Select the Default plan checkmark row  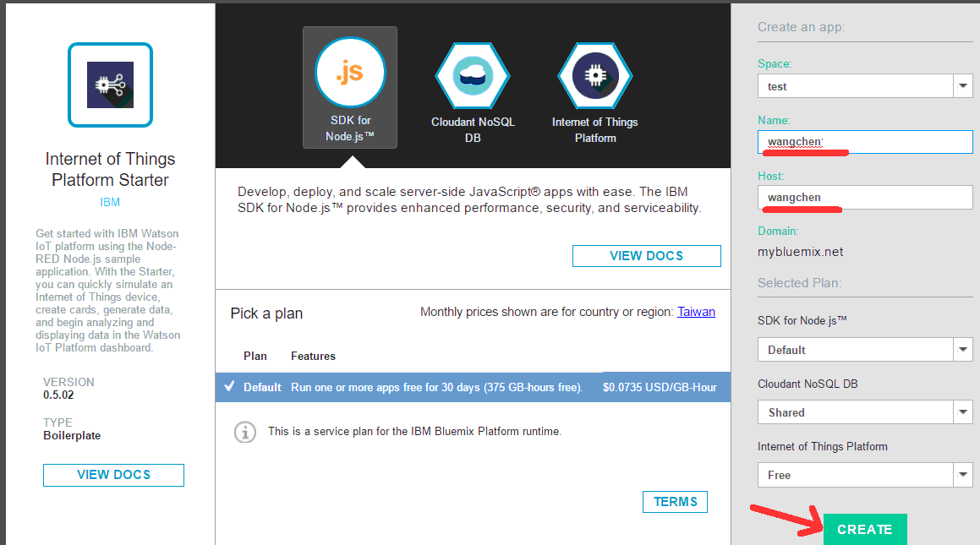point(474,387)
